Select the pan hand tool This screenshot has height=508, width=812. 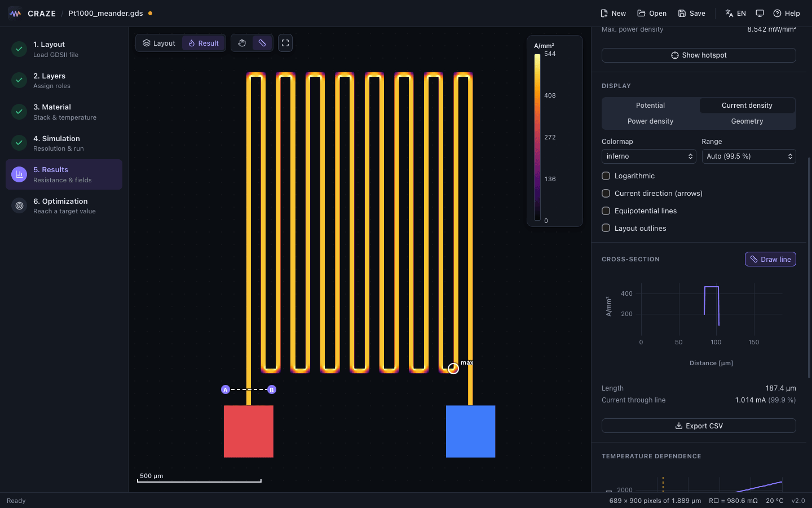pyautogui.click(x=242, y=43)
